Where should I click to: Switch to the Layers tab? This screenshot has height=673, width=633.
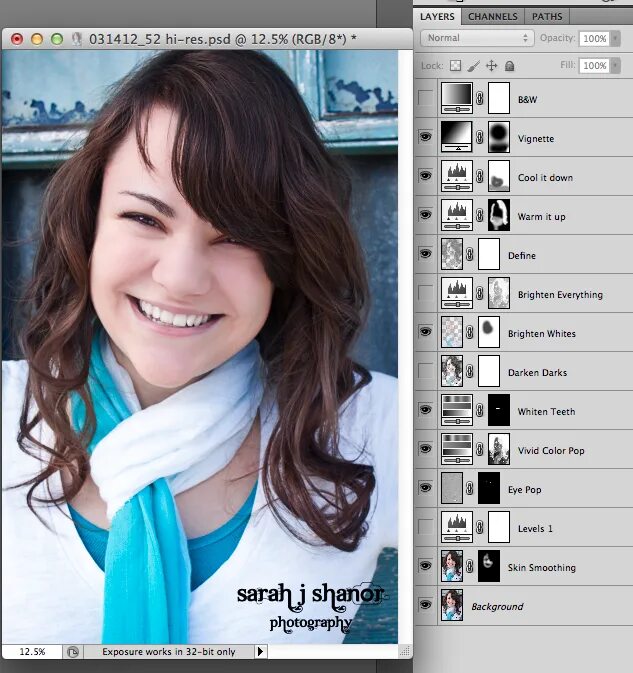(437, 16)
